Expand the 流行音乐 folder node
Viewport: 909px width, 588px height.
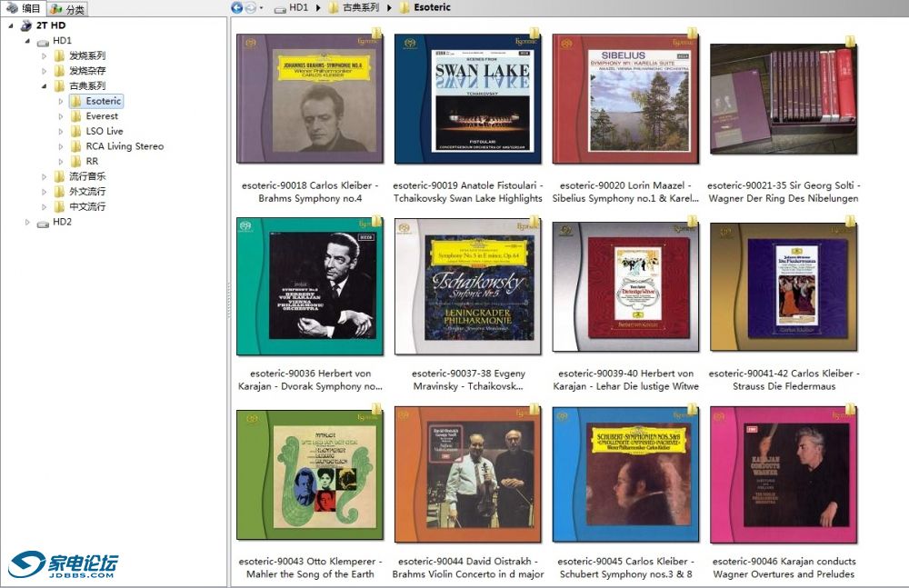(44, 177)
